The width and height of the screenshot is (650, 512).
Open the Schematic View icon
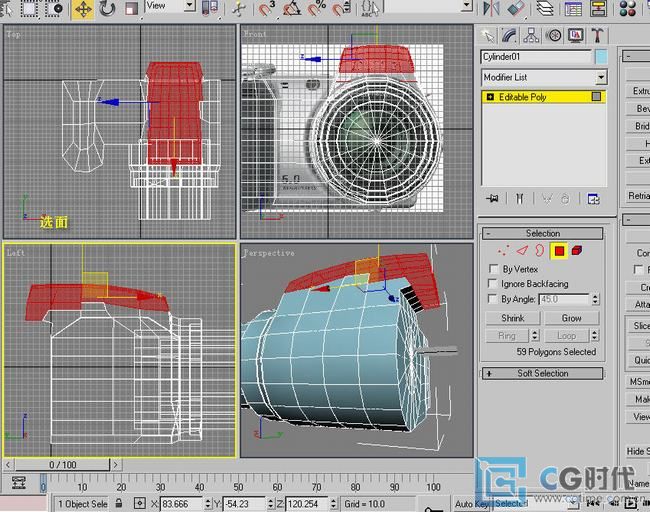point(598,8)
